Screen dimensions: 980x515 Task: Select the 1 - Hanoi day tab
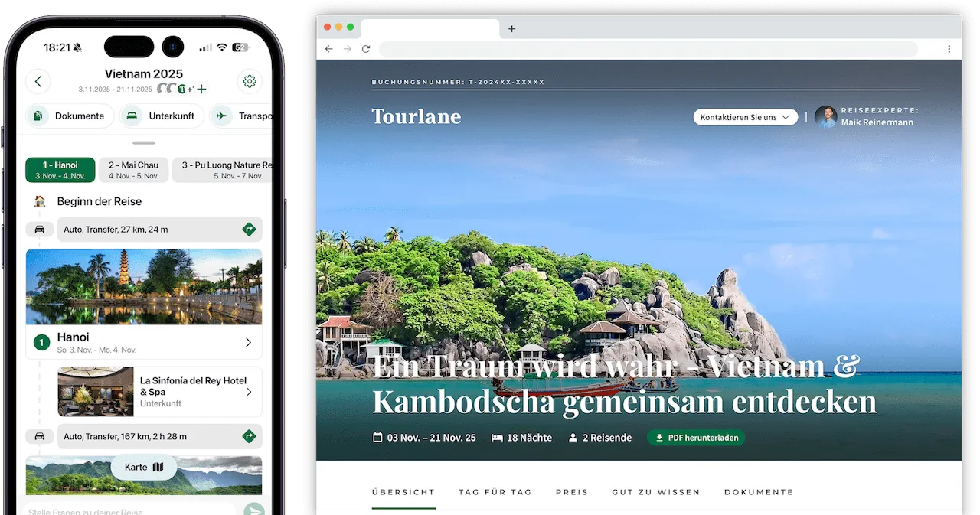(x=60, y=170)
